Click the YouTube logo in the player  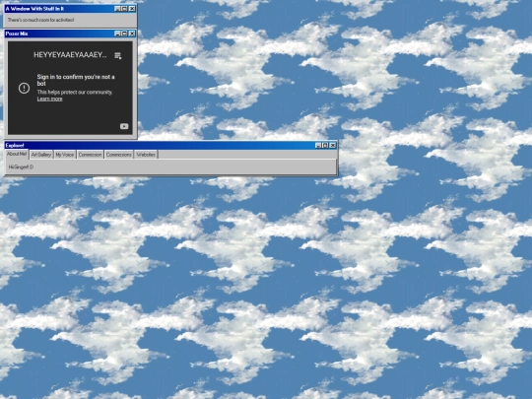pos(124,126)
